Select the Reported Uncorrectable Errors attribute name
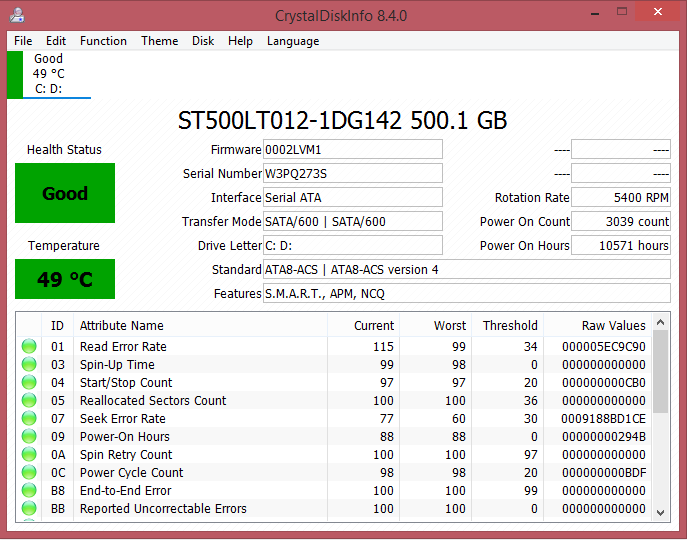Image resolution: width=687 pixels, height=540 pixels. (x=163, y=508)
